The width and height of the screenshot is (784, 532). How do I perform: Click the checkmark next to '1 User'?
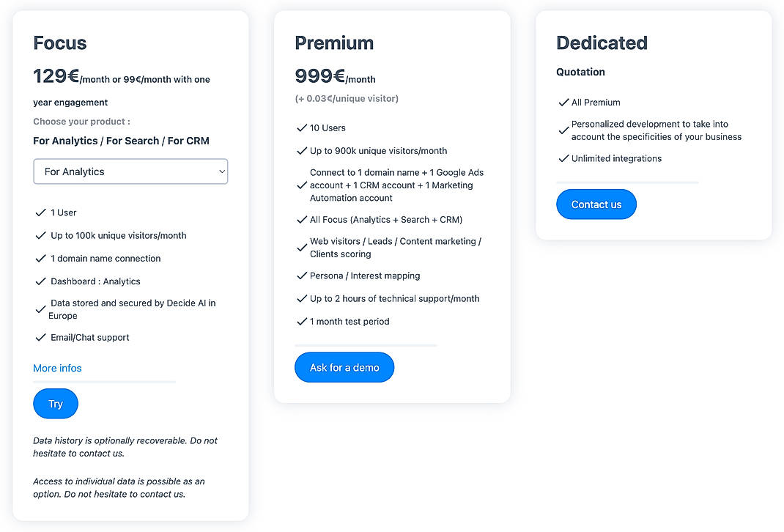tap(41, 213)
